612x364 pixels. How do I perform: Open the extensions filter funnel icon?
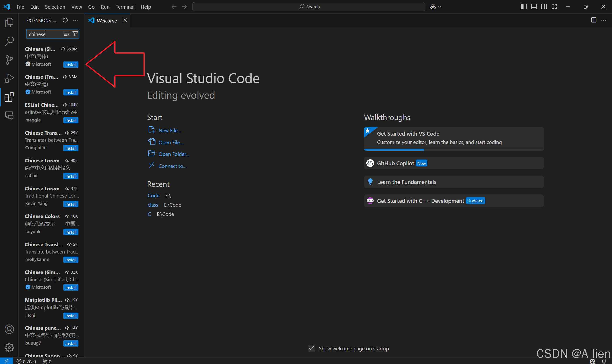tap(75, 34)
